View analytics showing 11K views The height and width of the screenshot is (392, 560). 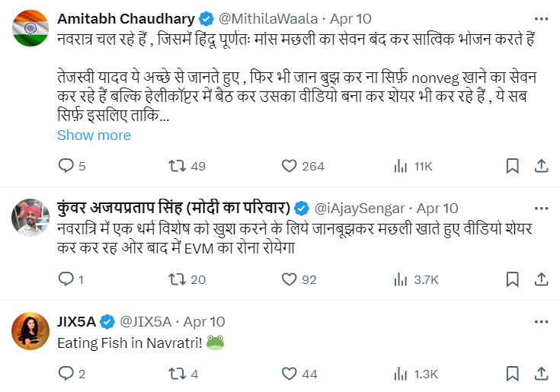401,166
